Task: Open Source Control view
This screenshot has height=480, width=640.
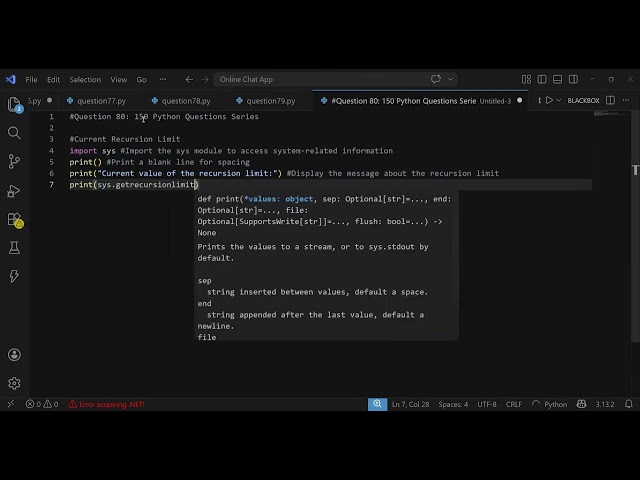Action: (x=14, y=161)
